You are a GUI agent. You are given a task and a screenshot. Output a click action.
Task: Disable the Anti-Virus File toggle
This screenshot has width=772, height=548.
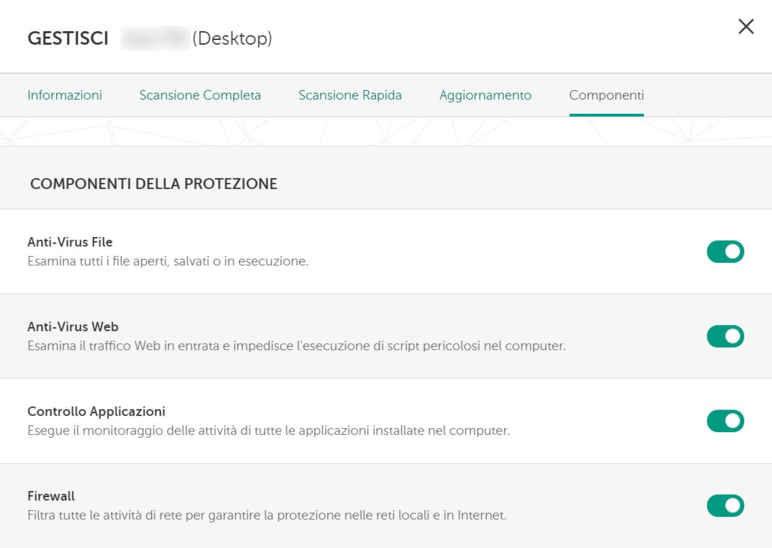(x=725, y=252)
